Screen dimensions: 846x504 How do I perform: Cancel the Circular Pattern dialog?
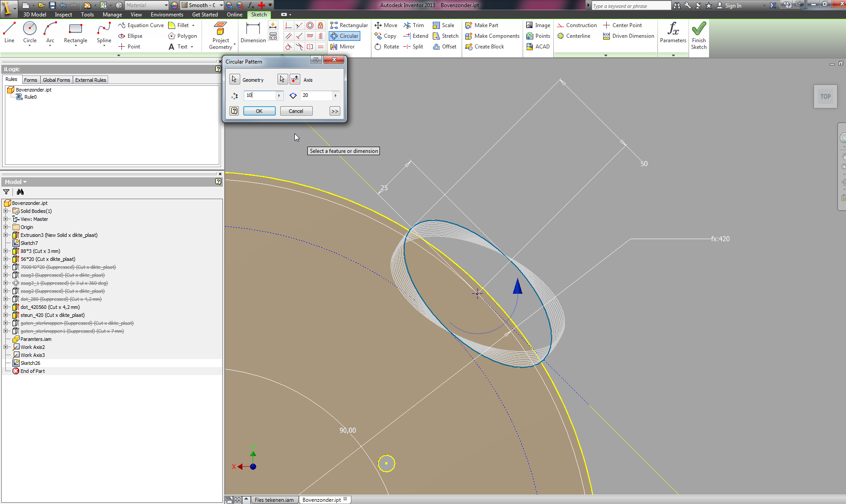(x=296, y=111)
